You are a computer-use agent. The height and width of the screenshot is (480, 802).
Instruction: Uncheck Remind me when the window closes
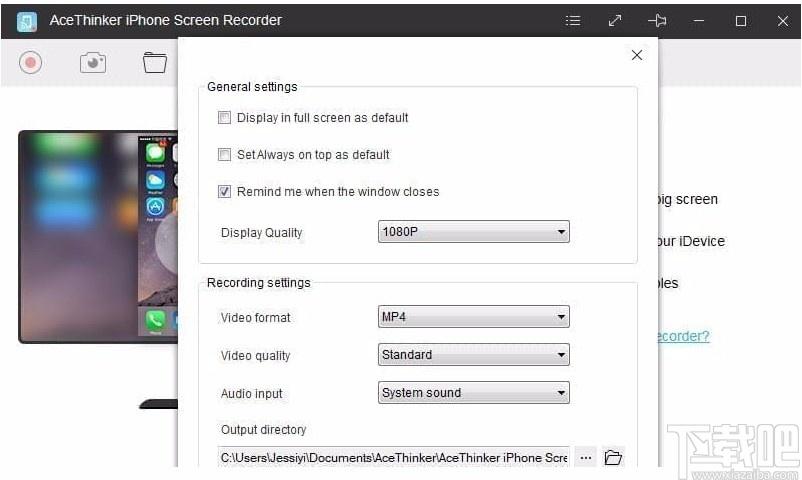(x=224, y=191)
